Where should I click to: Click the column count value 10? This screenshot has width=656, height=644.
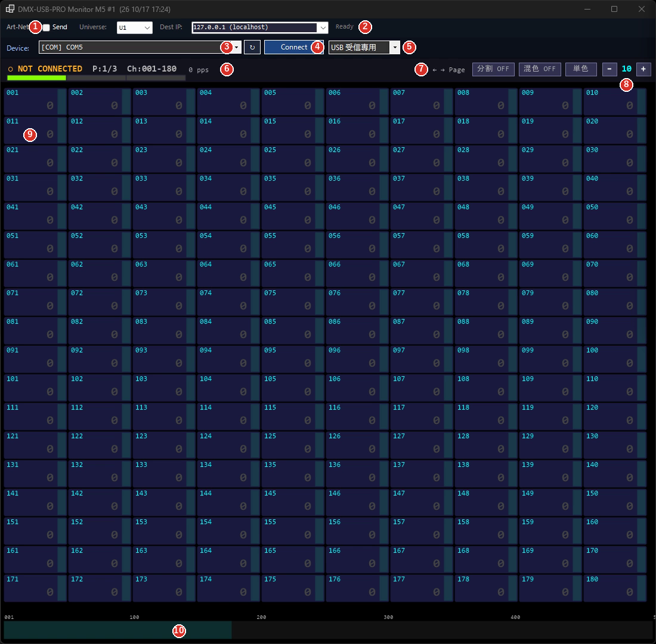tap(626, 69)
